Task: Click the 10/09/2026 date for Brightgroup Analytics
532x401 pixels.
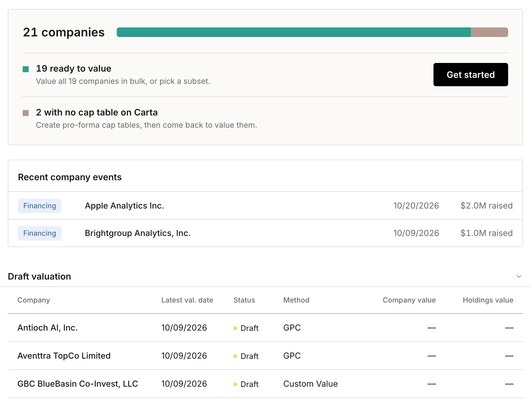Action: pyautogui.click(x=416, y=233)
